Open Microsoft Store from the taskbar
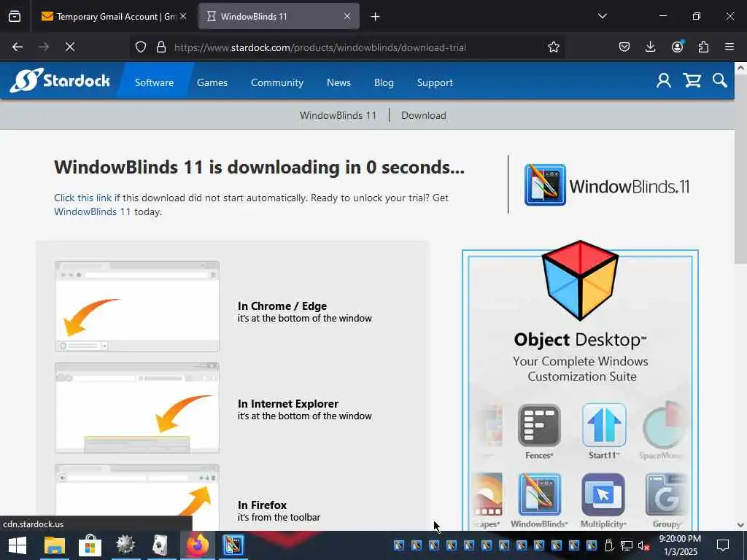The image size is (747, 560). (90, 545)
